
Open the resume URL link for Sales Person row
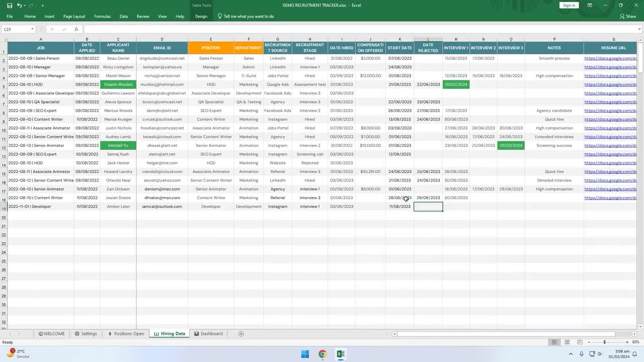(x=610, y=58)
